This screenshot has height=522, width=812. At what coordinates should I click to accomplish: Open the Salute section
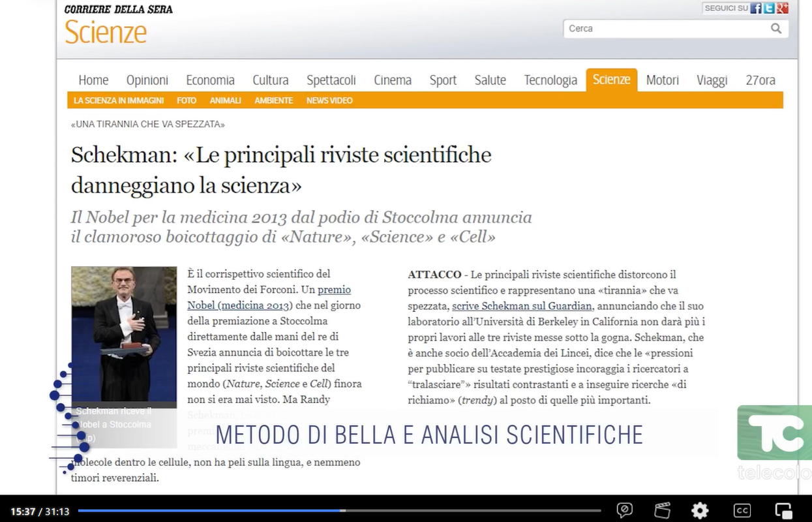click(x=490, y=80)
